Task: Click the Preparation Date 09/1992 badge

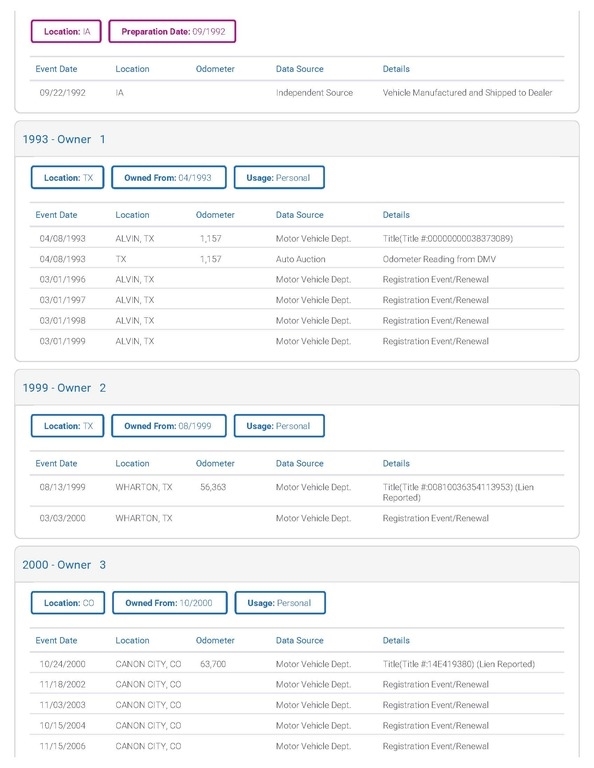Action: click(172, 31)
